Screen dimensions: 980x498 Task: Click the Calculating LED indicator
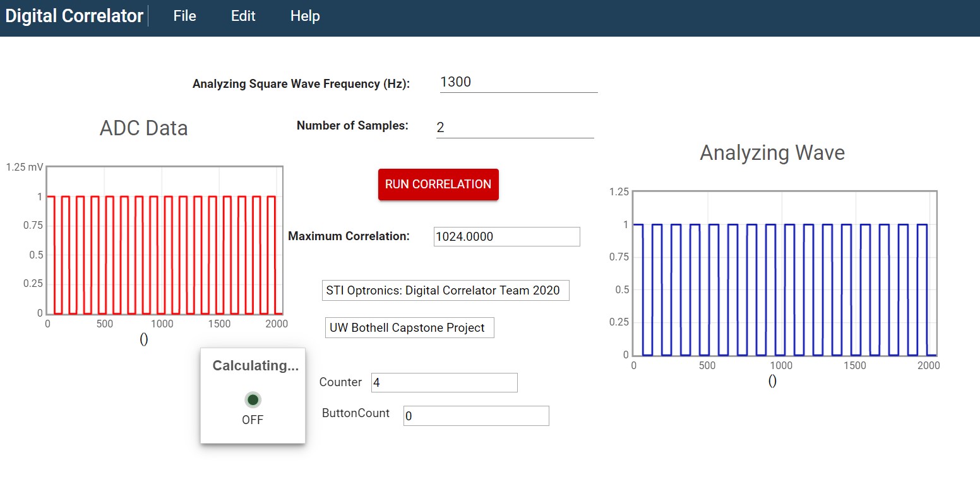coord(253,399)
